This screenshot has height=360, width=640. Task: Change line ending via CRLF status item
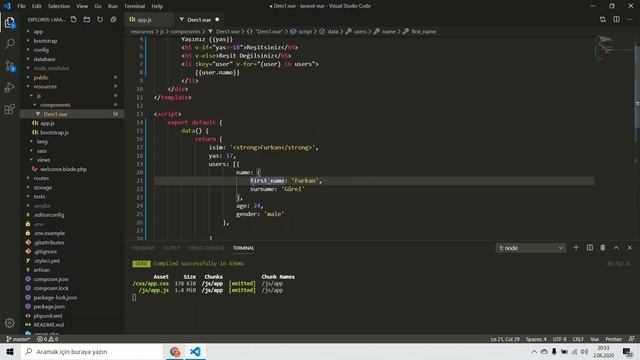click(x=578, y=339)
